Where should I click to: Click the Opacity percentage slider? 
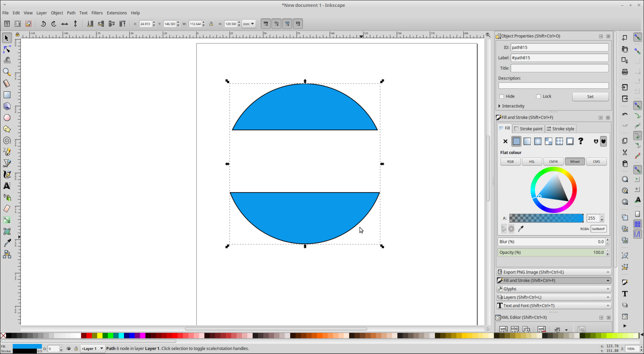[552, 253]
